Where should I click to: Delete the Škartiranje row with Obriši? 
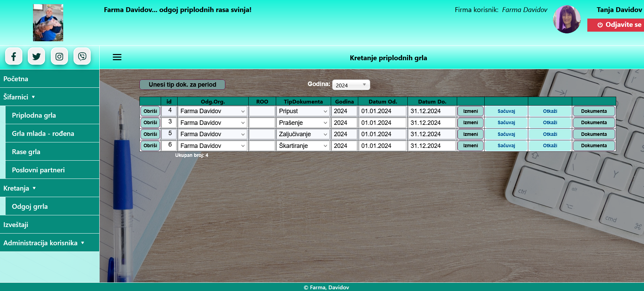(150, 146)
